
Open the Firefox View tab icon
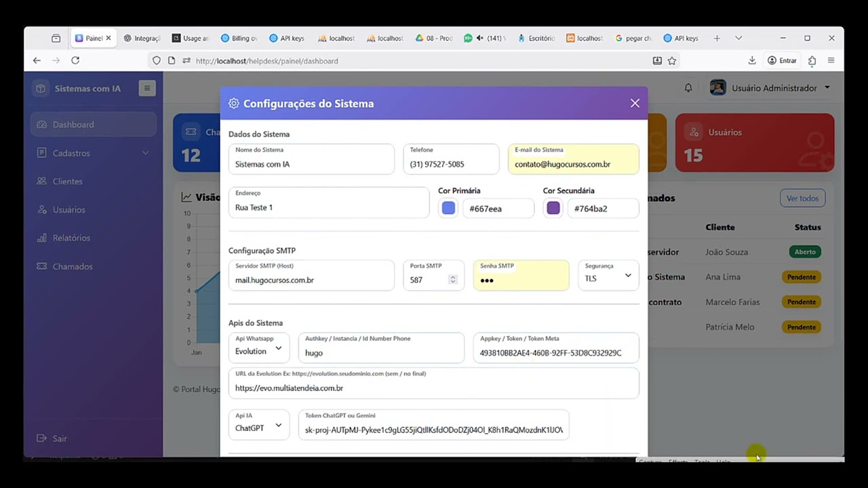56,39
